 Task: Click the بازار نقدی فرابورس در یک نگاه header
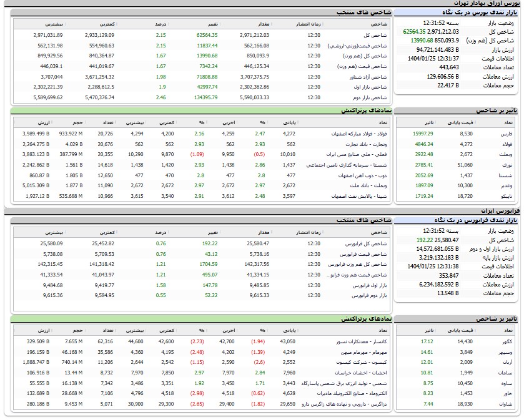point(475,220)
